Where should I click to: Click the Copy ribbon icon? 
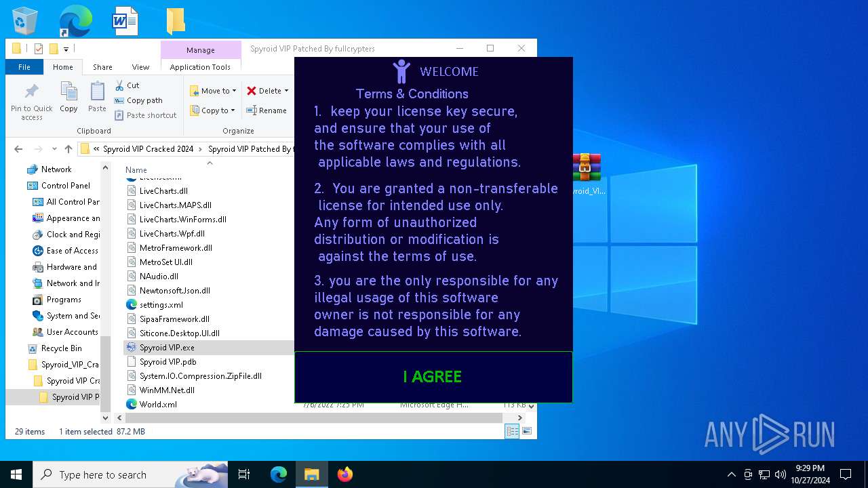click(x=68, y=97)
